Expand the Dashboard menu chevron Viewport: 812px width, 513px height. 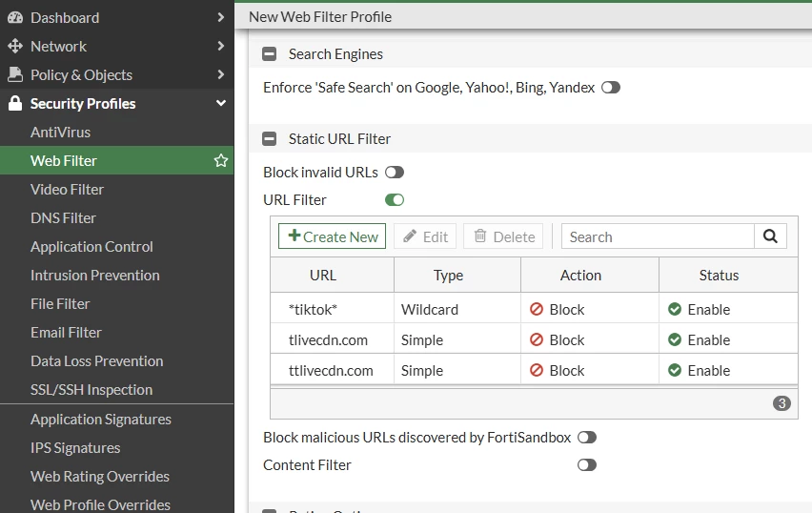click(x=220, y=17)
